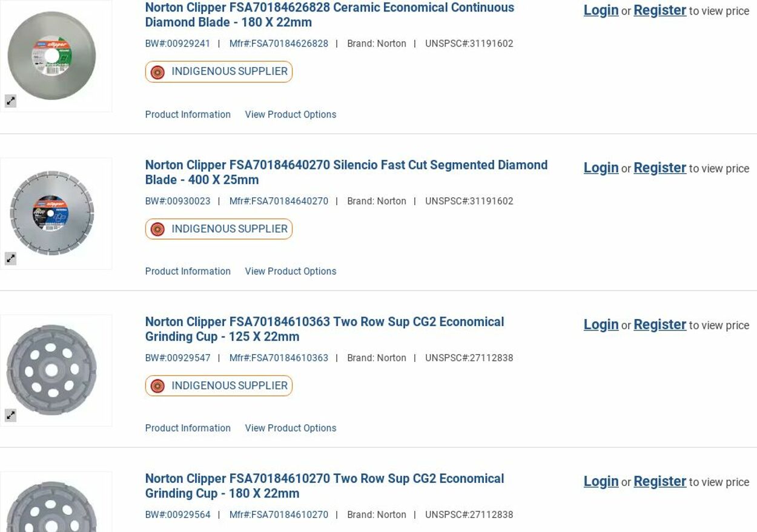Viewport: 757px width, 532px height.
Task: Open Silencio Fast Cut Segmented Blade thumbnail
Action: 52,213
